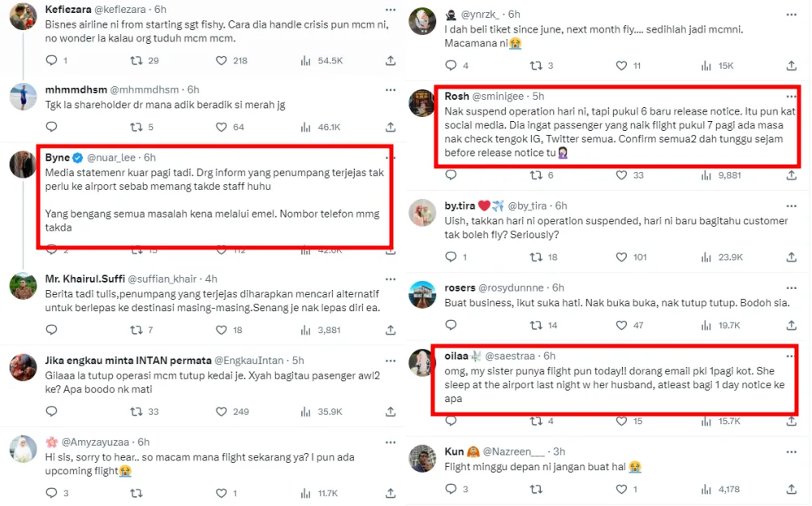The image size is (812, 506).
Task: Share Mr. Khairul.Suffi's tweet
Action: tap(389, 330)
